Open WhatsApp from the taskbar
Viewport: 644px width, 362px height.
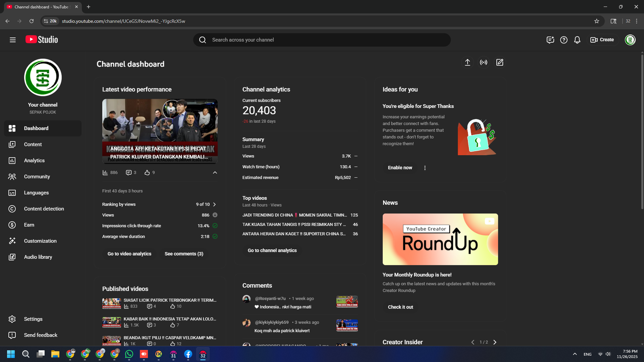(129, 354)
